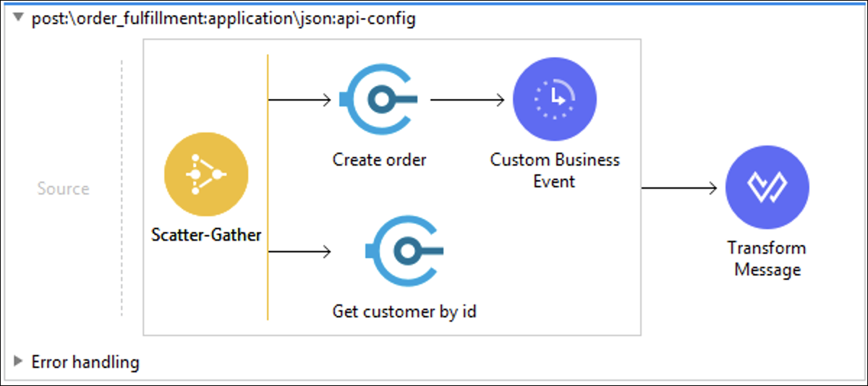
Task: Click the Create order label
Action: click(380, 160)
